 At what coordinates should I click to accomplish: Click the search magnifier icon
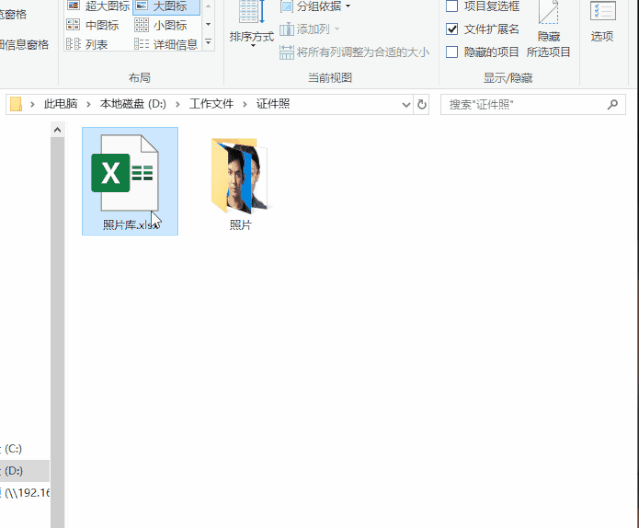click(x=613, y=105)
